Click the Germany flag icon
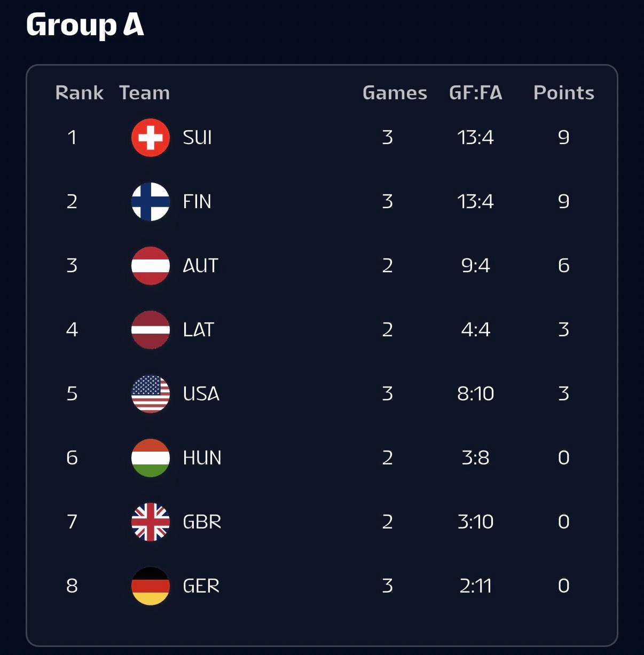Viewport: 644px width, 655px height. coord(151,586)
